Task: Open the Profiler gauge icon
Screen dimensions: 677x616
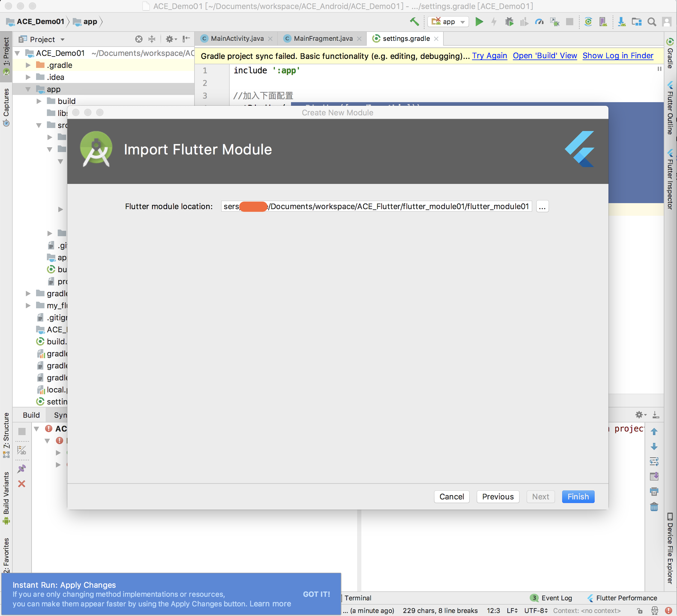Action: pyautogui.click(x=539, y=22)
